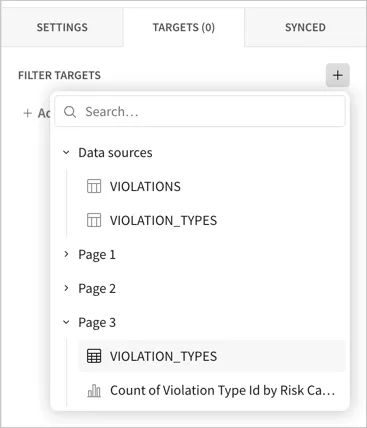Select VIOLATIONS data source label
367x428 pixels.
tap(145, 187)
